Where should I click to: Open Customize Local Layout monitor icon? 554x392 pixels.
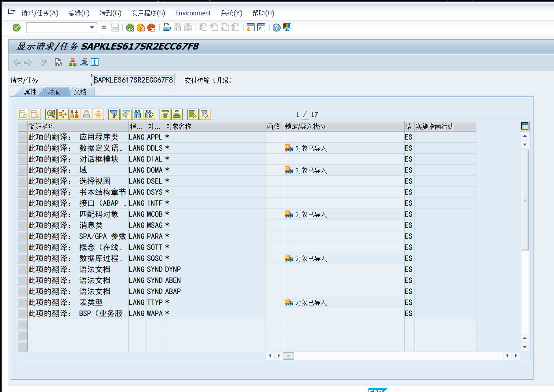coord(287,28)
